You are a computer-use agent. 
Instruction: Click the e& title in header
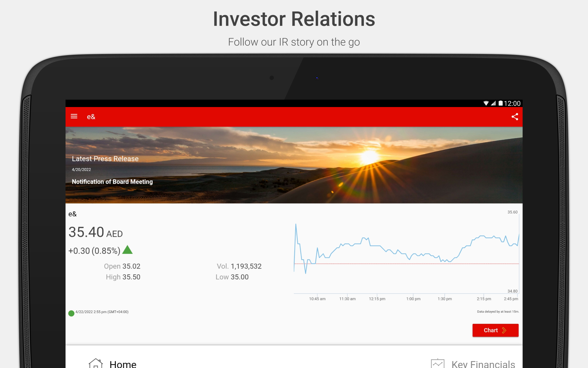click(91, 117)
